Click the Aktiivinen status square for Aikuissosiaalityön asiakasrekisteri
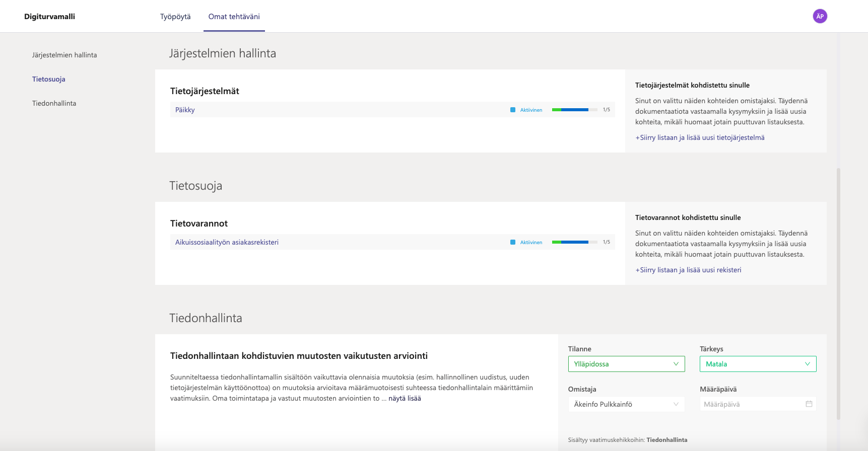This screenshot has height=451, width=868. click(x=513, y=242)
